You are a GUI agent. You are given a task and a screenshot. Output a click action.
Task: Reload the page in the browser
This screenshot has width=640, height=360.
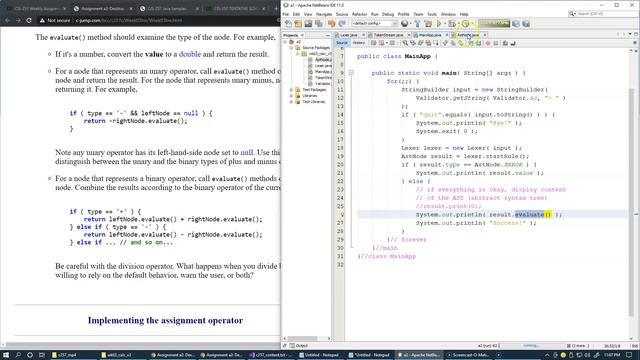coord(29,20)
